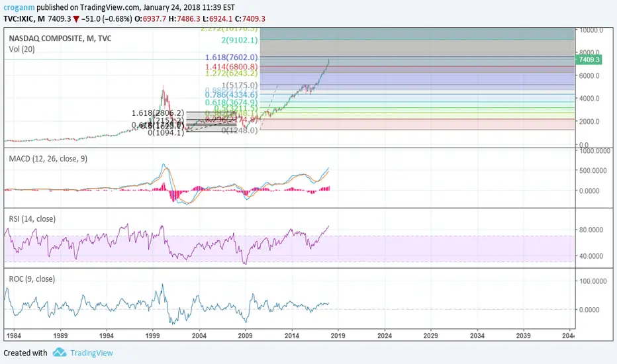This screenshot has height=364, width=617.
Task: Click the 1984 label on time axis
Action: (x=14, y=336)
